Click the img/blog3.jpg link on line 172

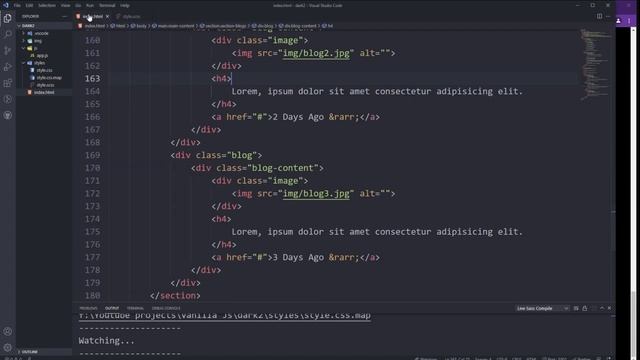(316, 193)
